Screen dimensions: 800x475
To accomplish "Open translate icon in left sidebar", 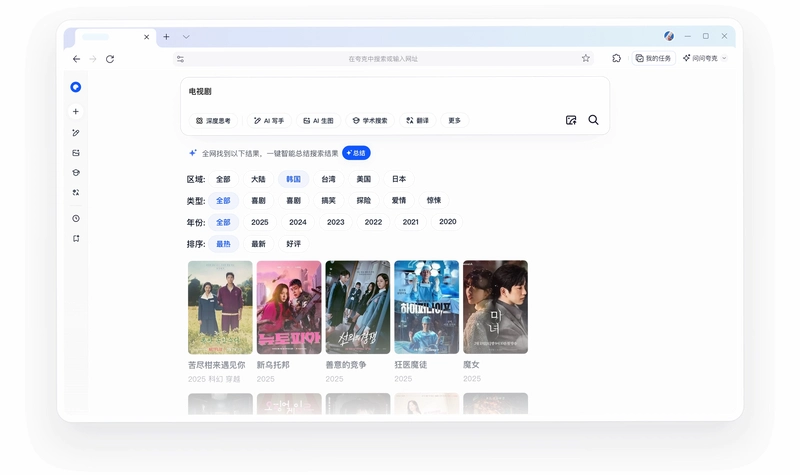I will coord(76,192).
